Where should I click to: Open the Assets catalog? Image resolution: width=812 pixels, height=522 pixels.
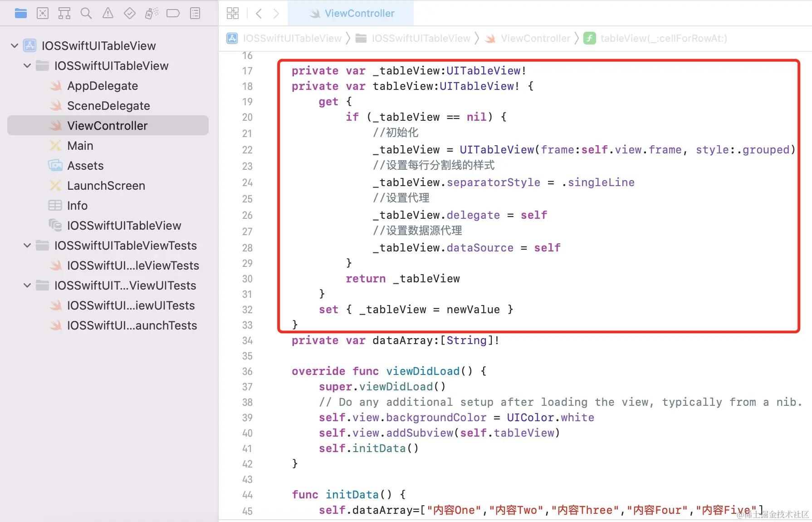[x=108, y=166]
